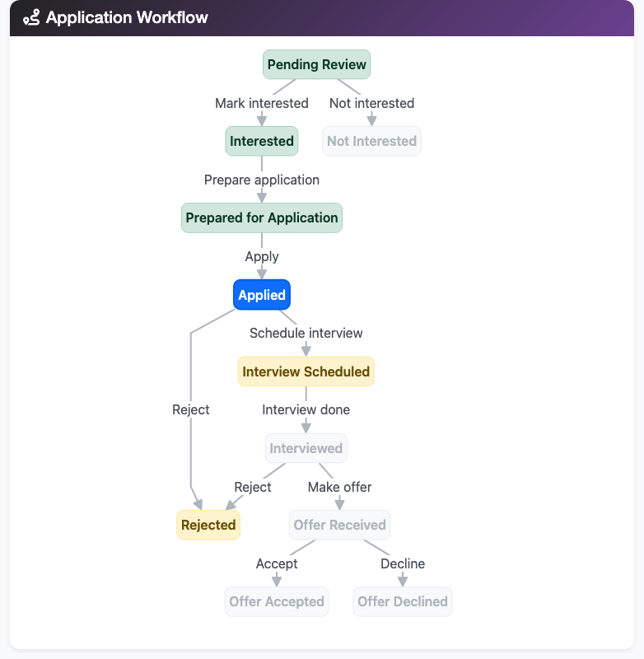The height and width of the screenshot is (659, 644).
Task: Click the Not interested transition label
Action: click(x=371, y=103)
